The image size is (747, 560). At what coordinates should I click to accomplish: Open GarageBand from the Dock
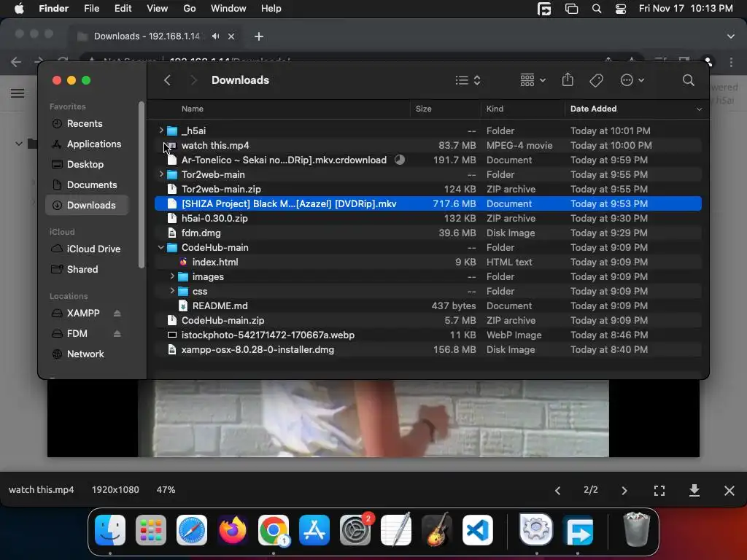click(437, 530)
